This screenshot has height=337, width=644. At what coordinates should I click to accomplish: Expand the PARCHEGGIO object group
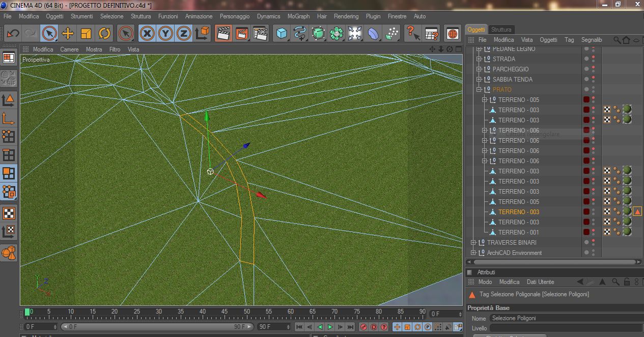point(479,69)
